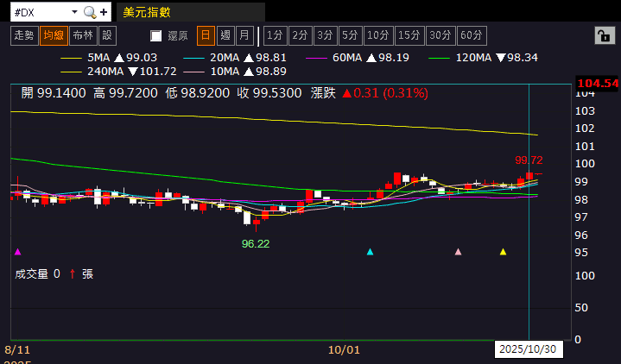Switch to the 布林 Bollinger view

pos(83,35)
